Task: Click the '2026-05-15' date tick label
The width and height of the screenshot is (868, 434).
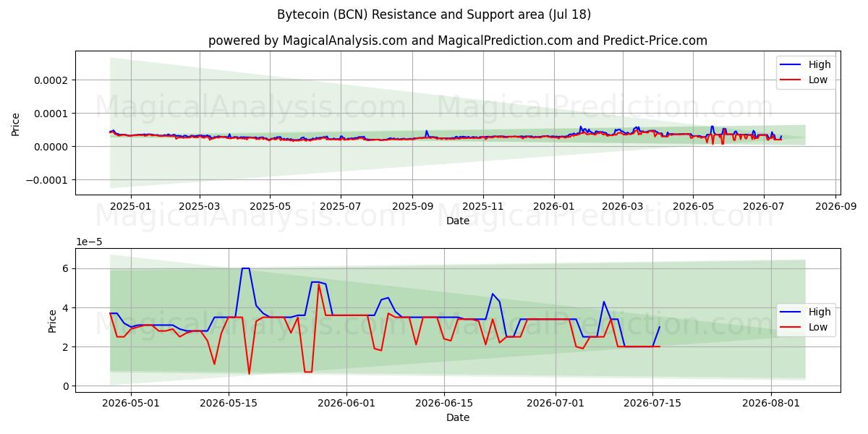Action: (229, 404)
